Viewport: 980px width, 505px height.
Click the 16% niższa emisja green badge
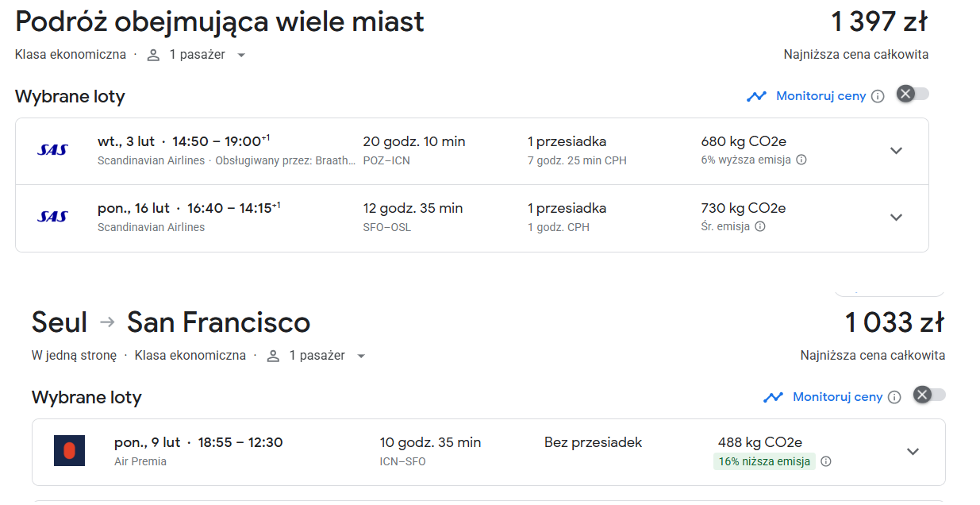pos(764,461)
